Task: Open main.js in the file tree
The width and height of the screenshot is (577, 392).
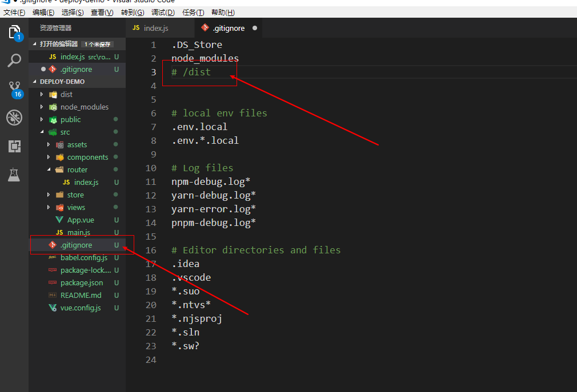Action: pos(77,233)
